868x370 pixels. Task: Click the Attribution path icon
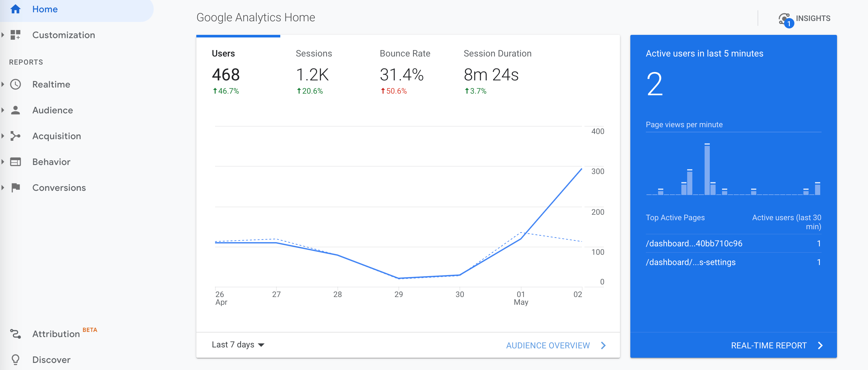tap(15, 334)
